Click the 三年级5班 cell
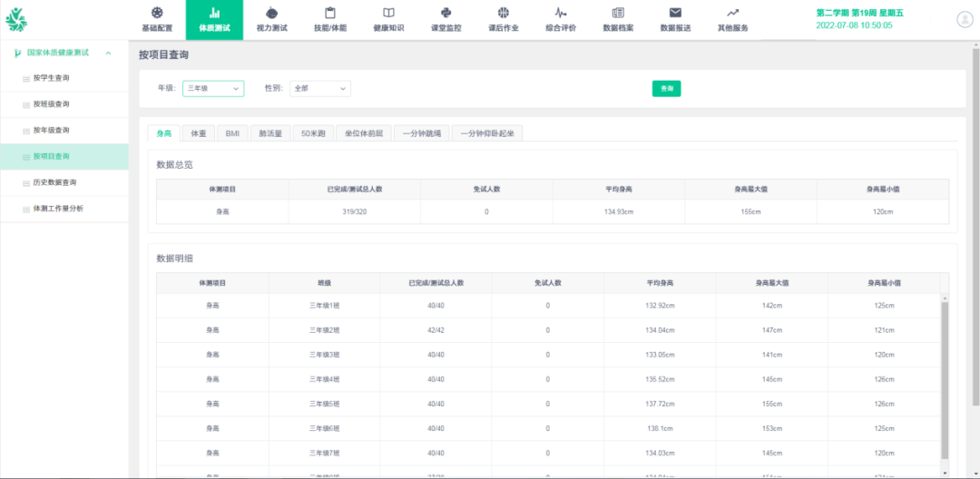980x479 pixels. 324,404
